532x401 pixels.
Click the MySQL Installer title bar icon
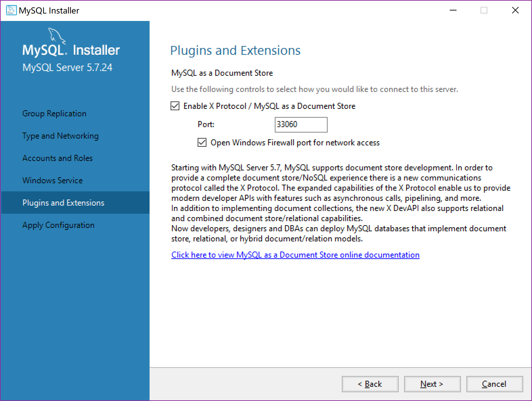[x=11, y=10]
